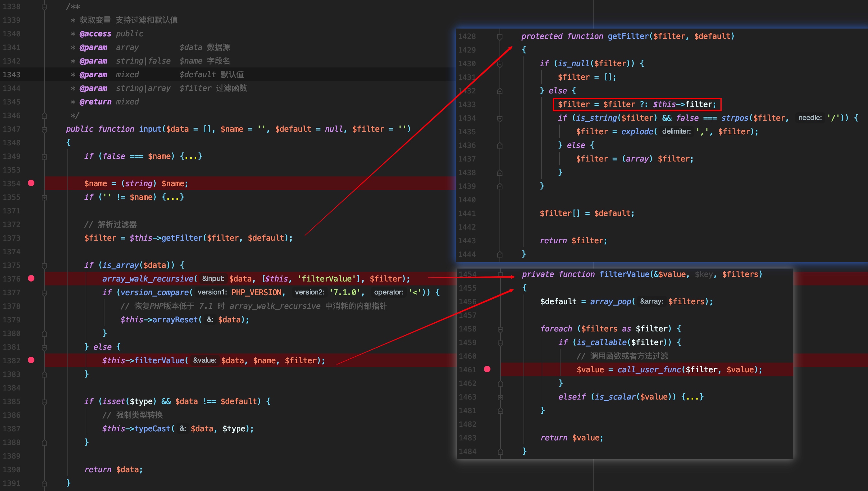This screenshot has height=491, width=868.
Task: Expand the folded {...} after elseif is_scalar
Action: click(693, 397)
